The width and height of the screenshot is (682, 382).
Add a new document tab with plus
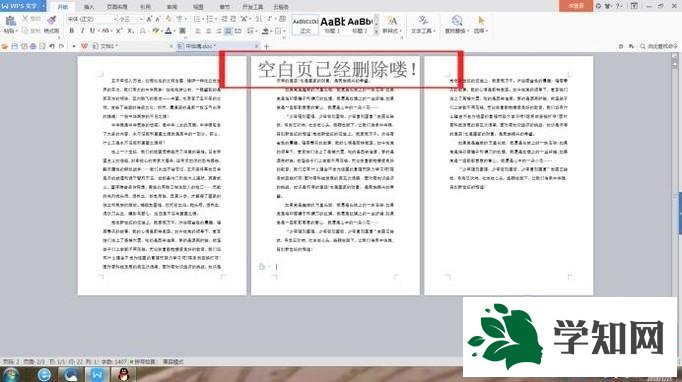tap(267, 46)
